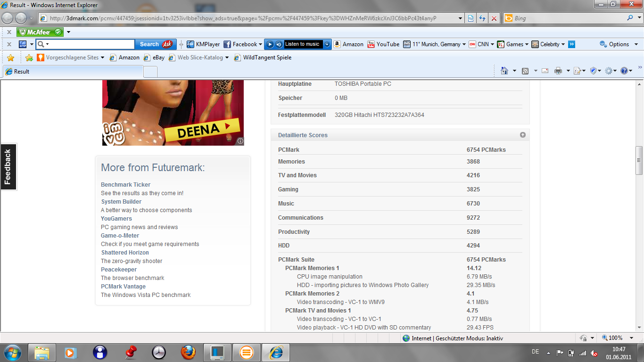Show more toolbar buttons with double chevron
This screenshot has height=362, width=644.
pos(571,44)
